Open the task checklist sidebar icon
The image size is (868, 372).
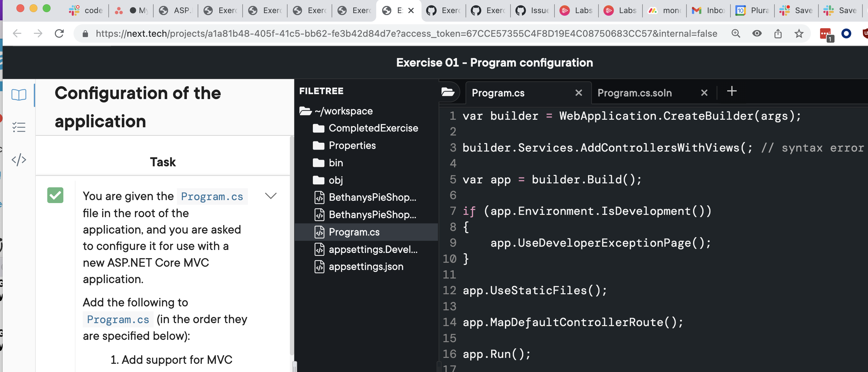point(19,127)
